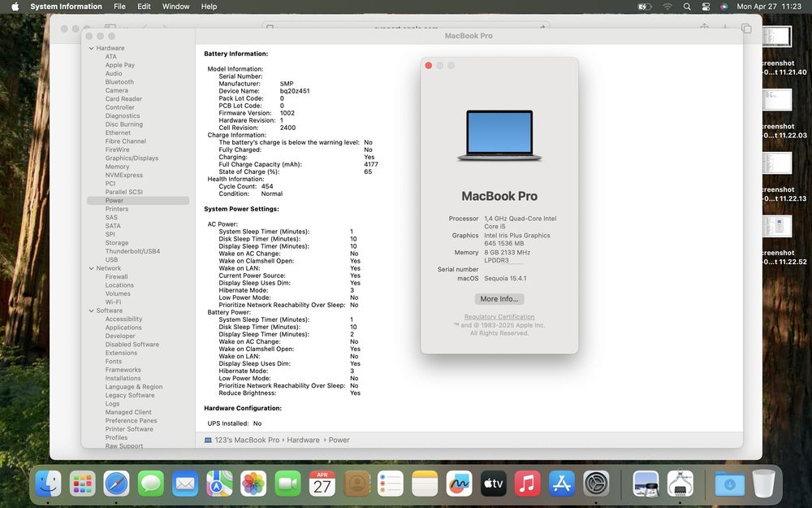The height and width of the screenshot is (508, 812).
Task: Open screenshot thumbnail from 11.22.03
Action: point(777,99)
